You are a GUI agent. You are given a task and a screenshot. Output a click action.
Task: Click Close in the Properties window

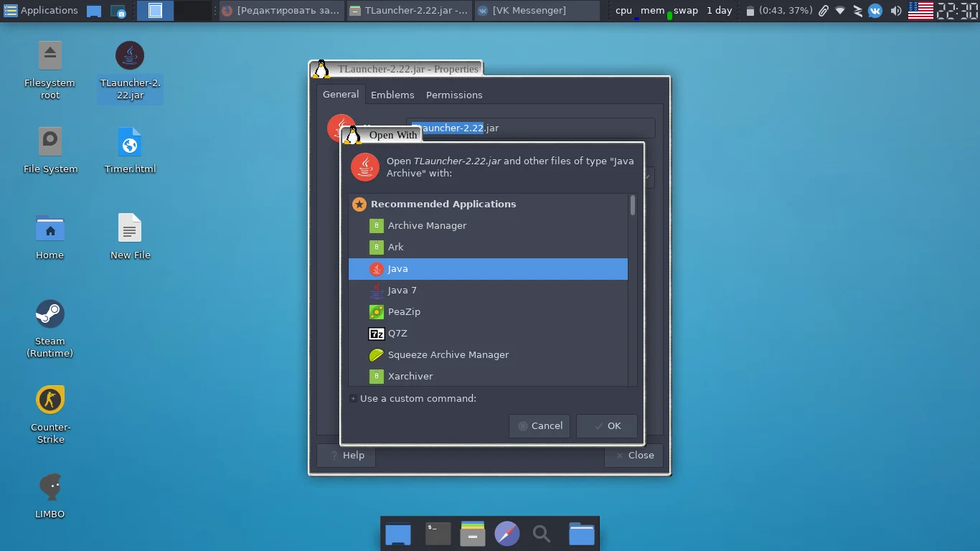coord(633,455)
